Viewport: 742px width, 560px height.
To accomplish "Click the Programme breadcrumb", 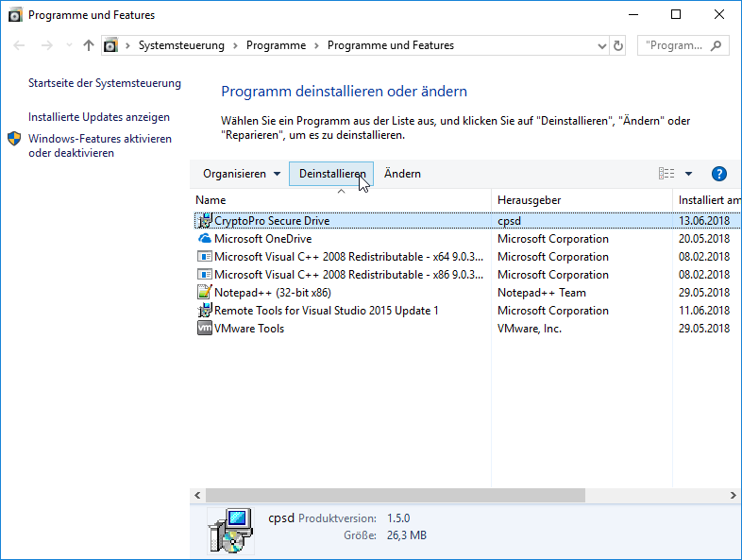I will click(276, 45).
